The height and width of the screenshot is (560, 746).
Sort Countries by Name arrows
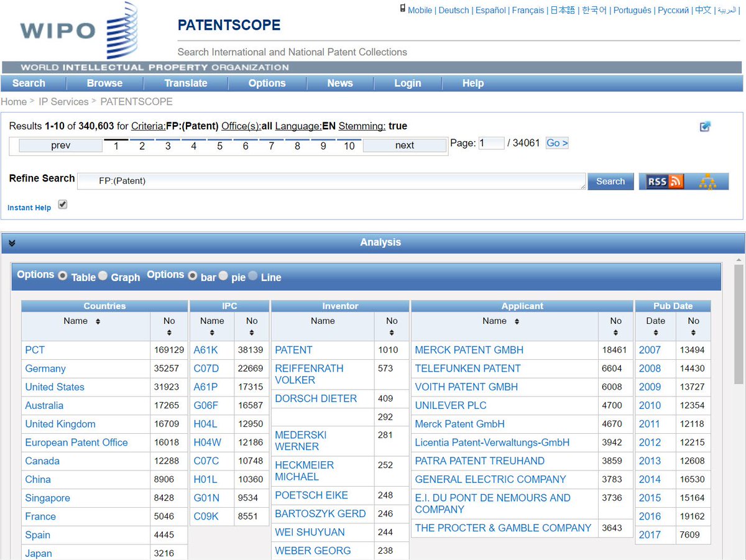point(98,321)
